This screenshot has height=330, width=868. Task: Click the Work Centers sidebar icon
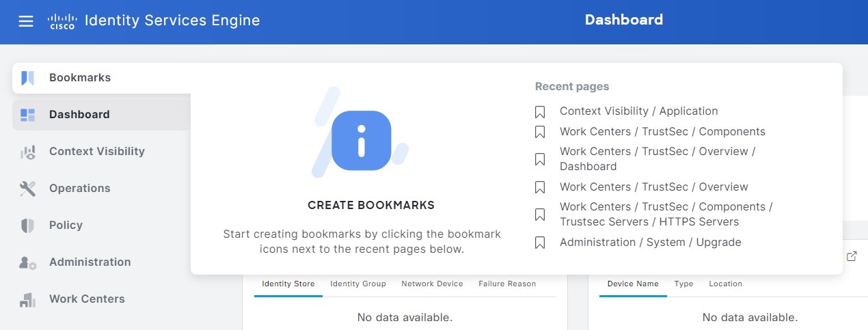27,299
